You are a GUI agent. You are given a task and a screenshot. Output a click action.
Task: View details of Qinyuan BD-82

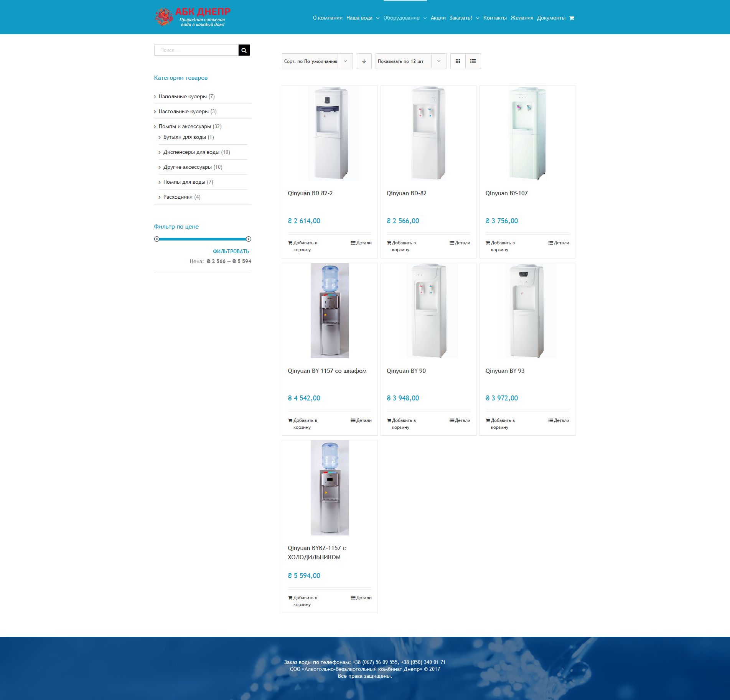click(460, 243)
